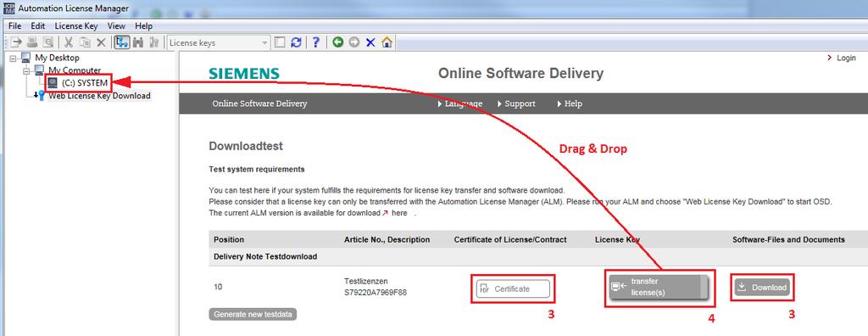Click the grey columns toolbar icon beside the binoculars
Screen dimensions: 868x336
click(154, 42)
